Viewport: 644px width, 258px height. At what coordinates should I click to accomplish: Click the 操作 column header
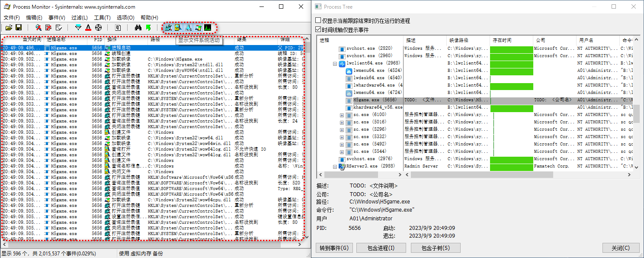coord(127,39)
